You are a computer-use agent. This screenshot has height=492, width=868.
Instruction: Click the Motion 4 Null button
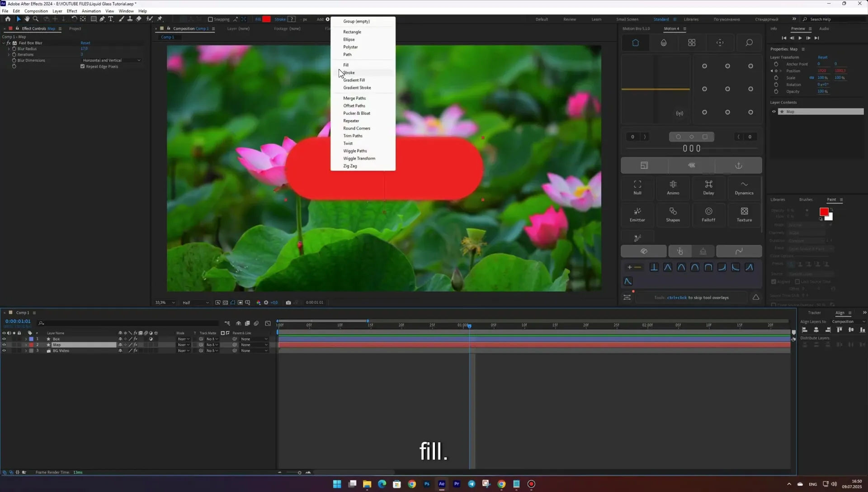pos(637,187)
